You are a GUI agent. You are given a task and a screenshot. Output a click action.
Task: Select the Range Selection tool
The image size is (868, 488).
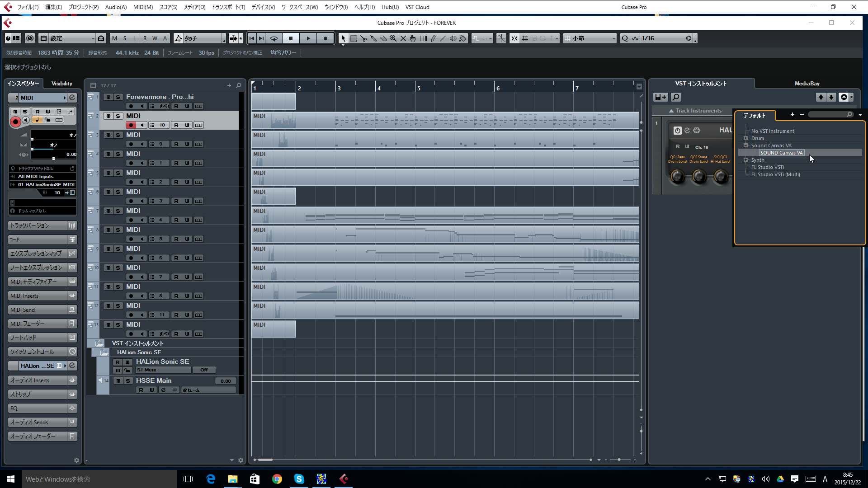(x=354, y=38)
